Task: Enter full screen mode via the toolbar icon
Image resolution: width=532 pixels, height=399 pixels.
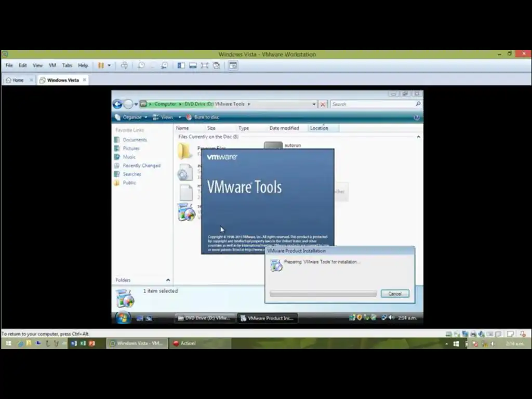Action: click(x=204, y=65)
